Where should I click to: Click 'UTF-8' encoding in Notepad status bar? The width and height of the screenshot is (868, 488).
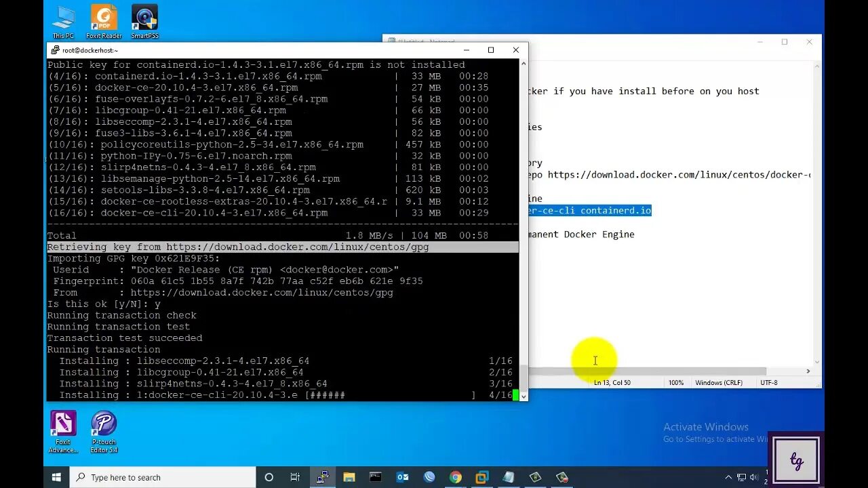click(x=769, y=383)
